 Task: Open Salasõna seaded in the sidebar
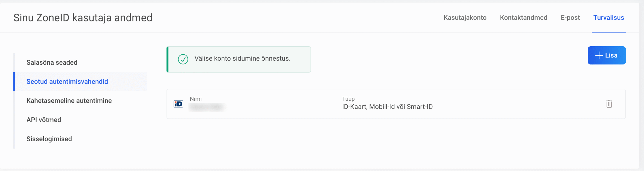pyautogui.click(x=52, y=62)
